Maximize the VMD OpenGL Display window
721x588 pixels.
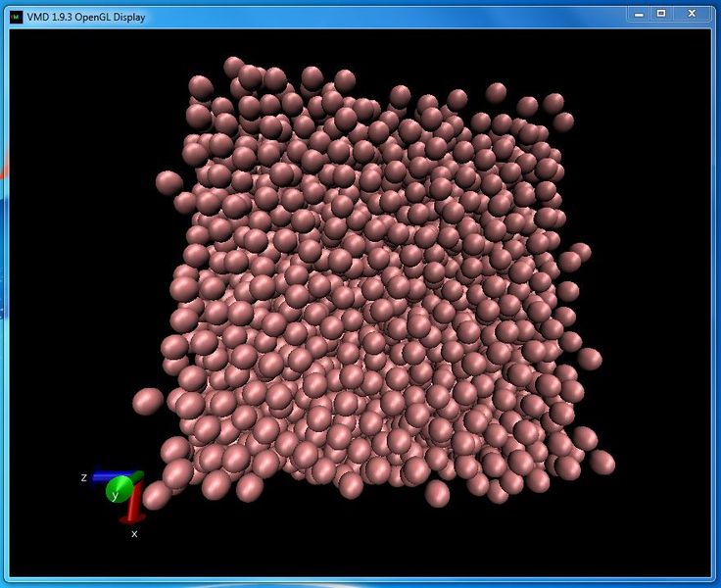point(661,14)
